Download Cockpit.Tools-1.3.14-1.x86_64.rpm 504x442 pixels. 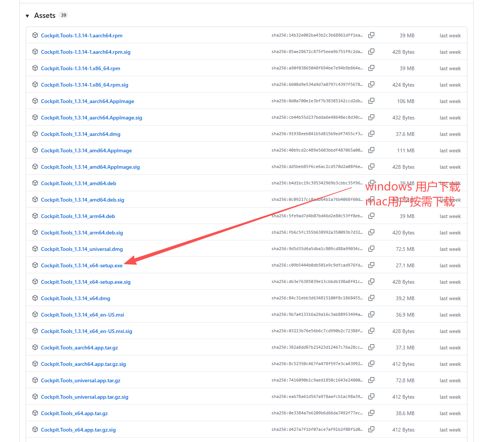(81, 68)
